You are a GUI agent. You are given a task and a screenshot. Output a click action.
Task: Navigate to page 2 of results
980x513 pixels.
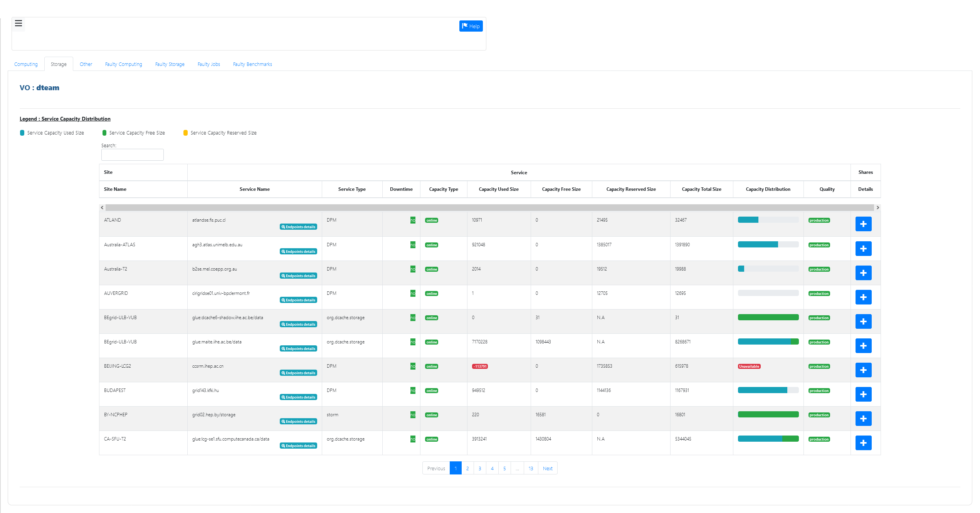click(x=467, y=468)
